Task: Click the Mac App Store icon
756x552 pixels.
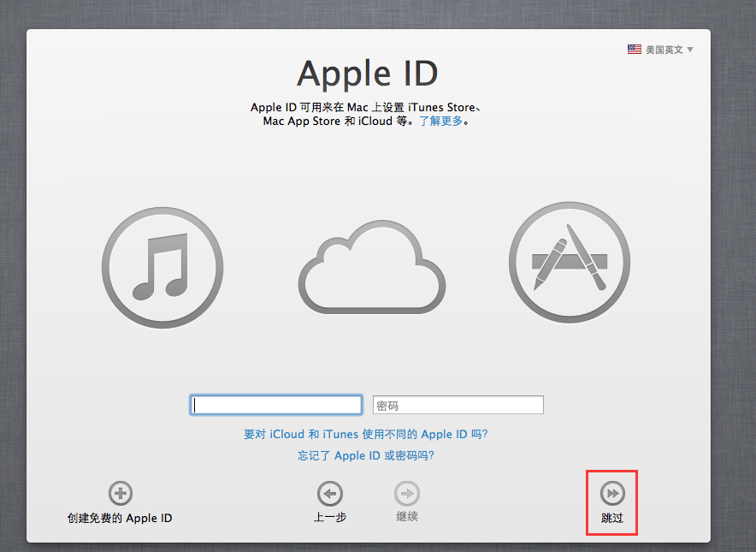Action: (x=570, y=263)
